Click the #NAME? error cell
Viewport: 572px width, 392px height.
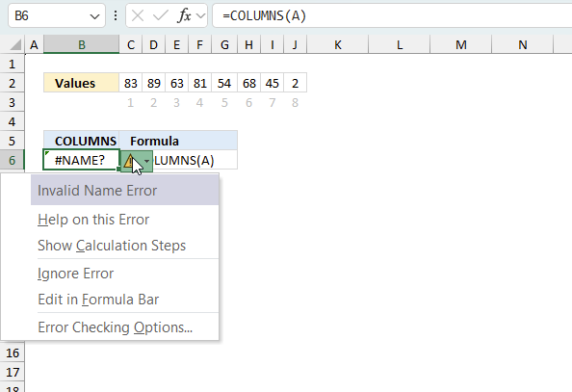pyautogui.click(x=81, y=160)
